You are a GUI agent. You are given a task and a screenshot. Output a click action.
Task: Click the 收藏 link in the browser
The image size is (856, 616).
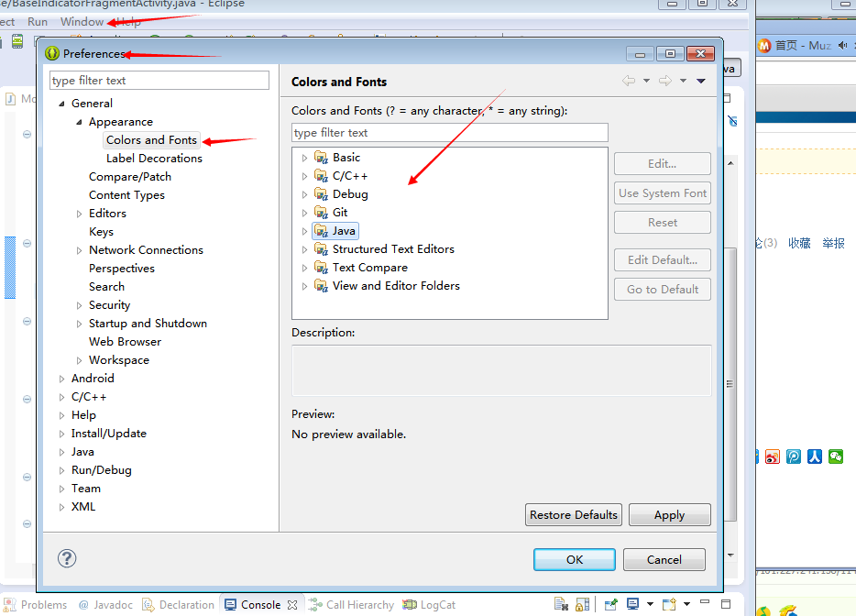799,243
